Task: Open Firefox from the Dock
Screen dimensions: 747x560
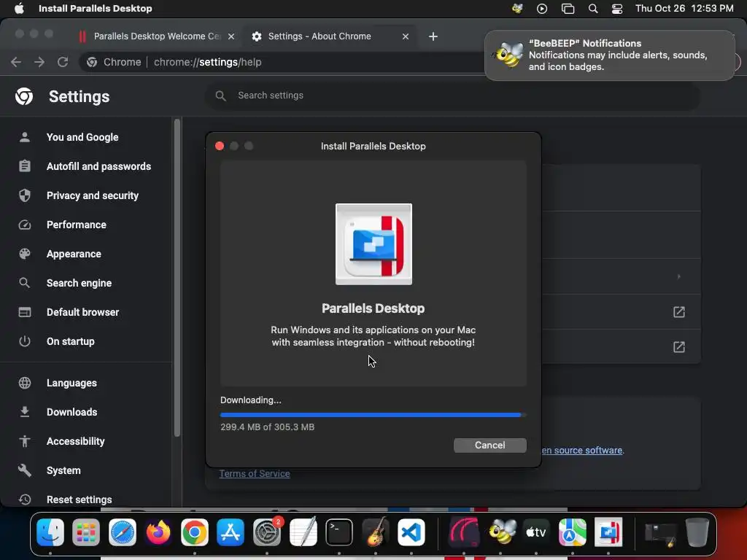Action: click(x=158, y=532)
